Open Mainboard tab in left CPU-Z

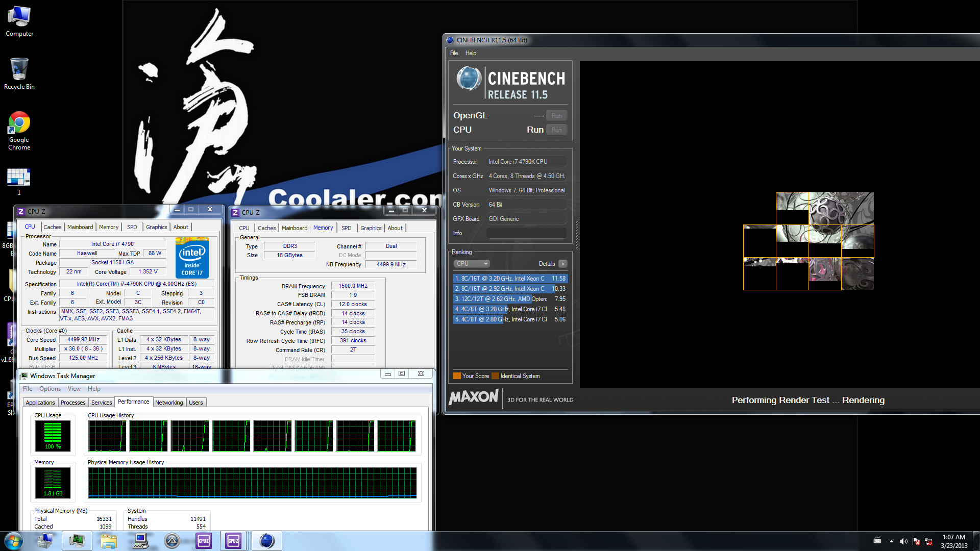[80, 227]
